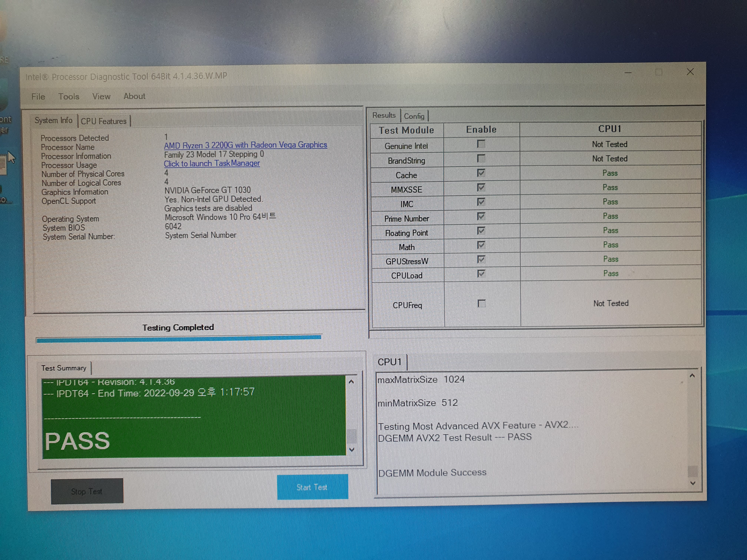Image resolution: width=747 pixels, height=560 pixels.
Task: Select the CPUFreq module row label
Action: pyautogui.click(x=407, y=305)
